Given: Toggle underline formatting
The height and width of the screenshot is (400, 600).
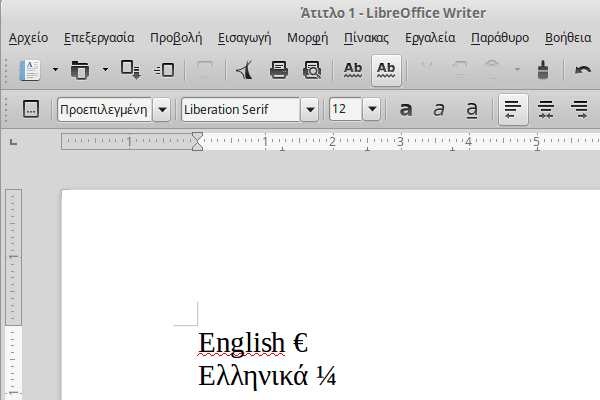Looking at the screenshot, I should (x=472, y=109).
